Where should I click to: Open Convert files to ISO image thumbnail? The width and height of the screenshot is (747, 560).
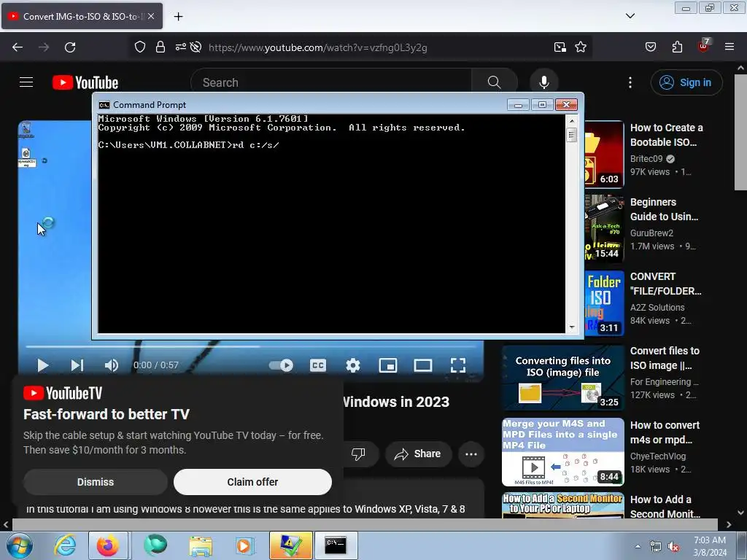[x=563, y=378]
